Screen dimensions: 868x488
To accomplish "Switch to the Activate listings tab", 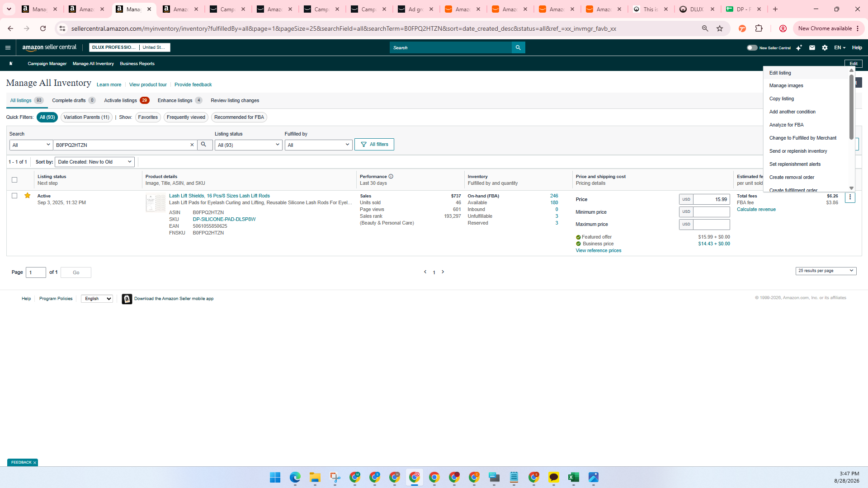I will pos(127,101).
